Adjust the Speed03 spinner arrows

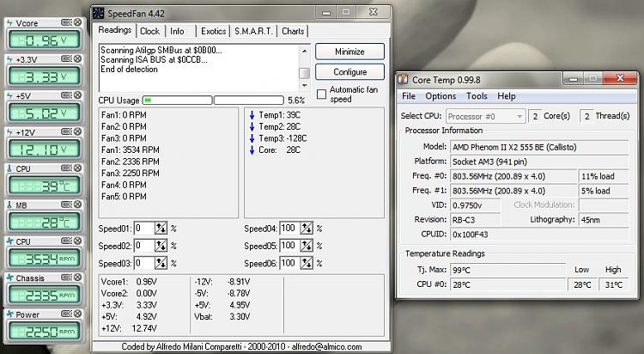[x=161, y=263]
